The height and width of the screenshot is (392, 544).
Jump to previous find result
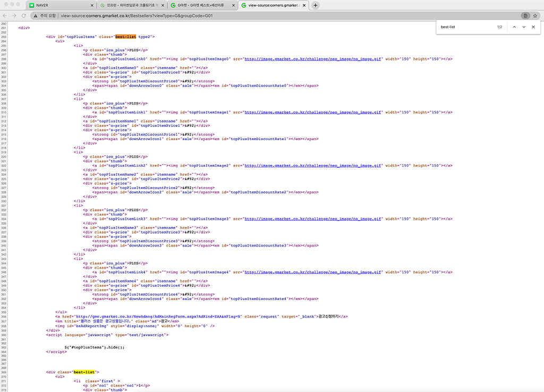pos(514,27)
